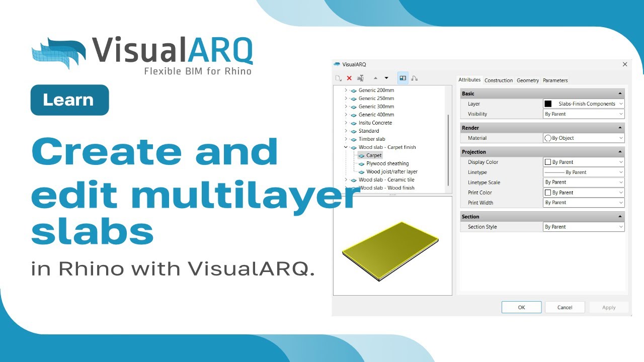The image size is (644, 362).
Task: Collapse the Basic section header
Action: (x=542, y=94)
